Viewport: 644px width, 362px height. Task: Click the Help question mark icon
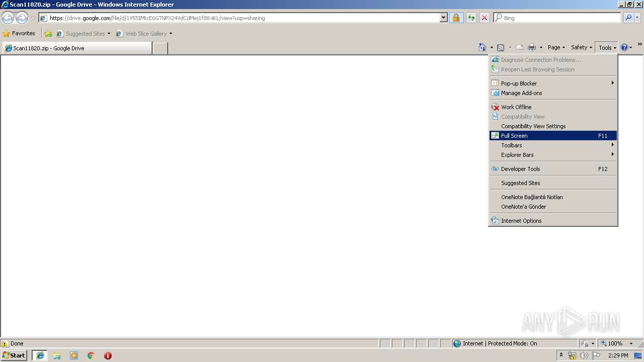coord(624,47)
